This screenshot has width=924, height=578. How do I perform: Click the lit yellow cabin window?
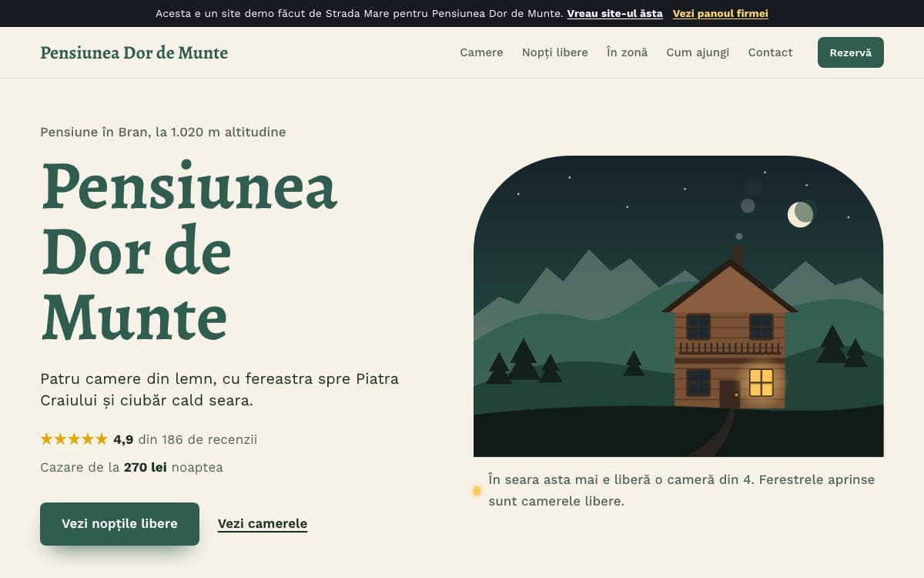[761, 382]
